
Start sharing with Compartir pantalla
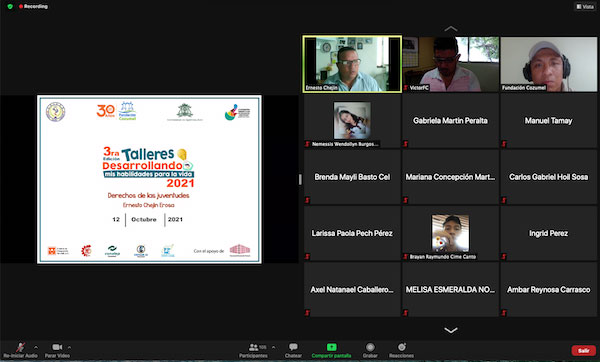point(331,347)
